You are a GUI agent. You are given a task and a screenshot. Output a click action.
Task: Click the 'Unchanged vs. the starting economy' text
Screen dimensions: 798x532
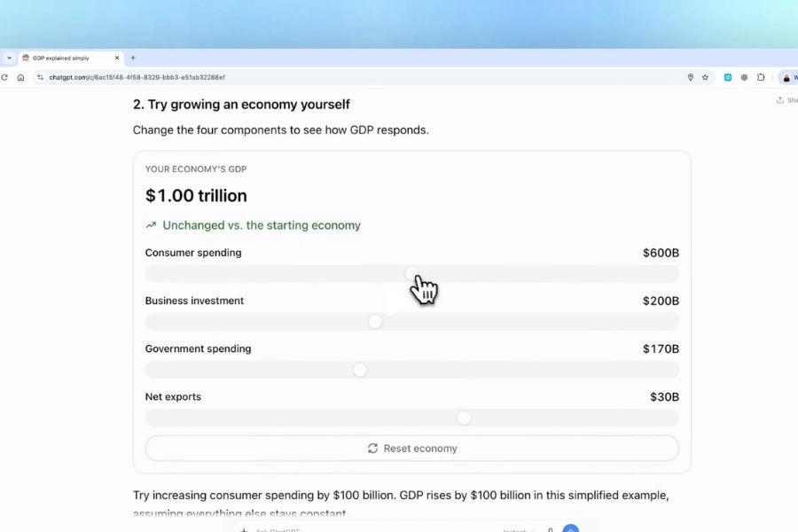(x=262, y=225)
